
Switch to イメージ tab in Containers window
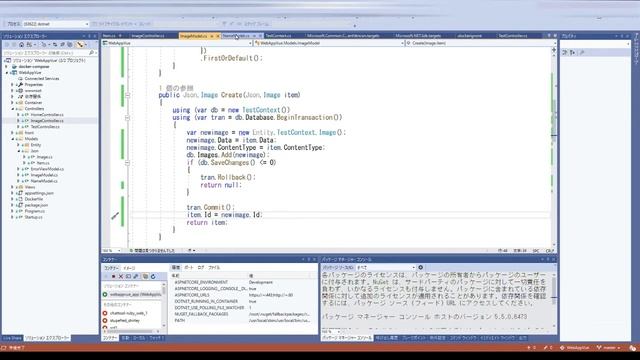pyautogui.click(x=129, y=268)
